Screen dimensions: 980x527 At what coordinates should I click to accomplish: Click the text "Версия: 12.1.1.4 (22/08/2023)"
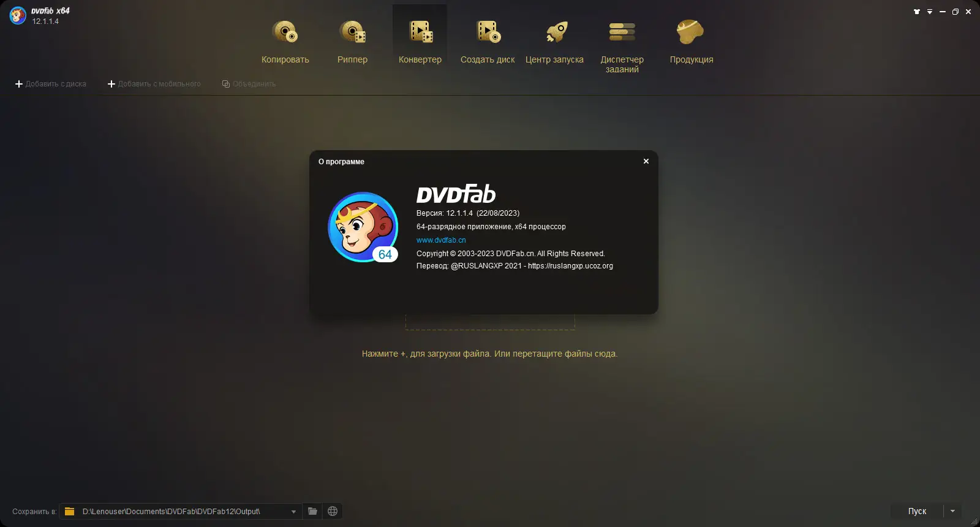[x=468, y=213]
